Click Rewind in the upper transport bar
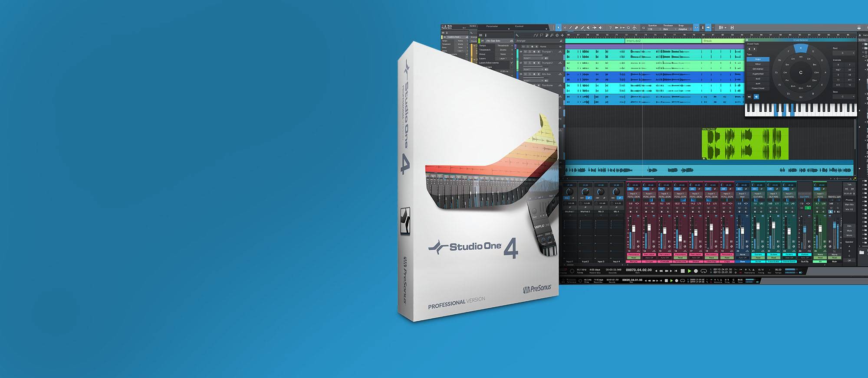The width and height of the screenshot is (868, 378). 661,271
